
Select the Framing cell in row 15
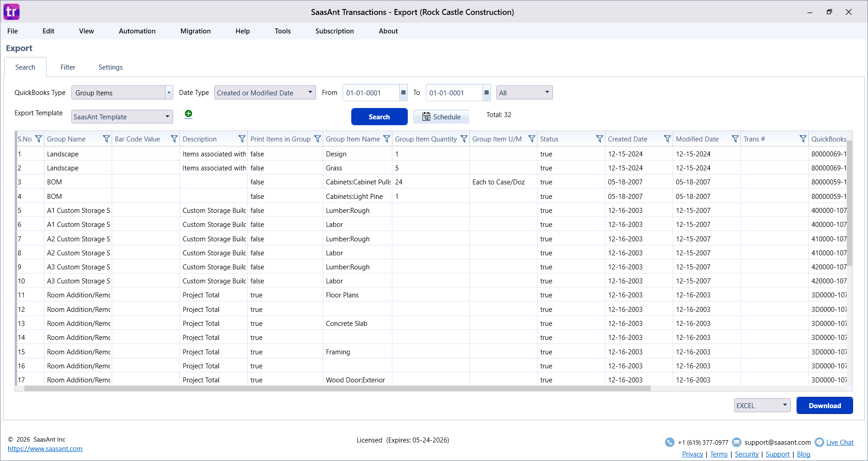tap(358, 352)
